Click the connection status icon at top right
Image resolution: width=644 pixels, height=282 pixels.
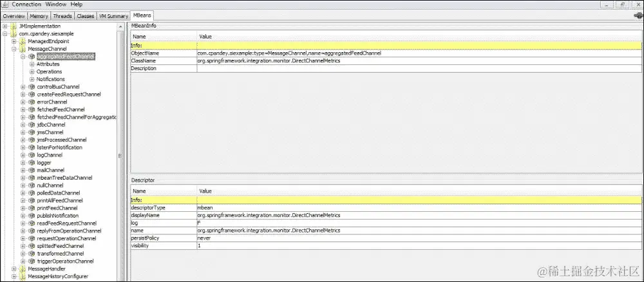tap(638, 15)
